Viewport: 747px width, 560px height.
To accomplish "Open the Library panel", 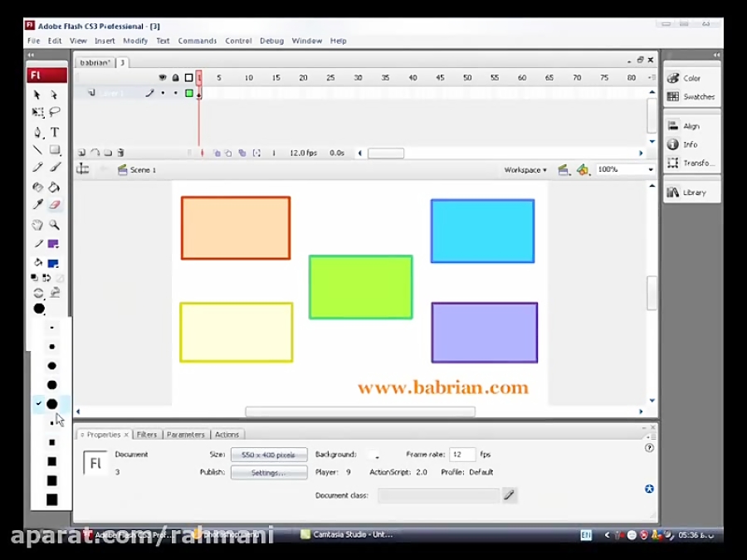I will tap(696, 192).
